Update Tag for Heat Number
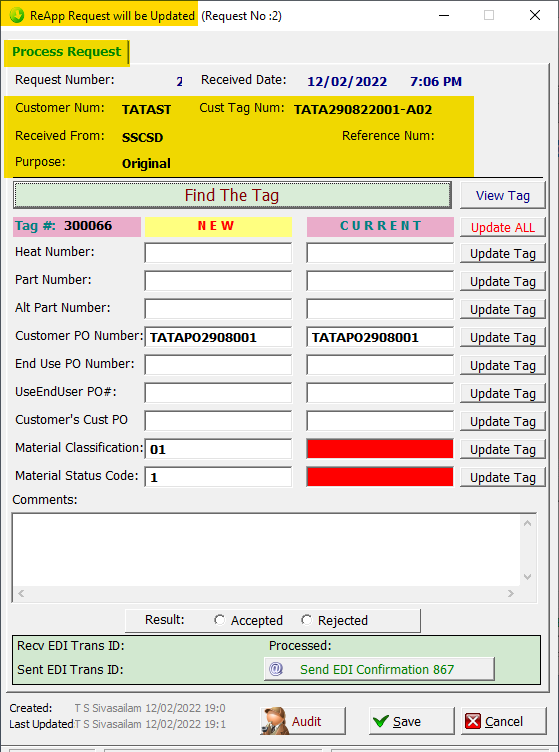The width and height of the screenshot is (559, 752). click(502, 253)
